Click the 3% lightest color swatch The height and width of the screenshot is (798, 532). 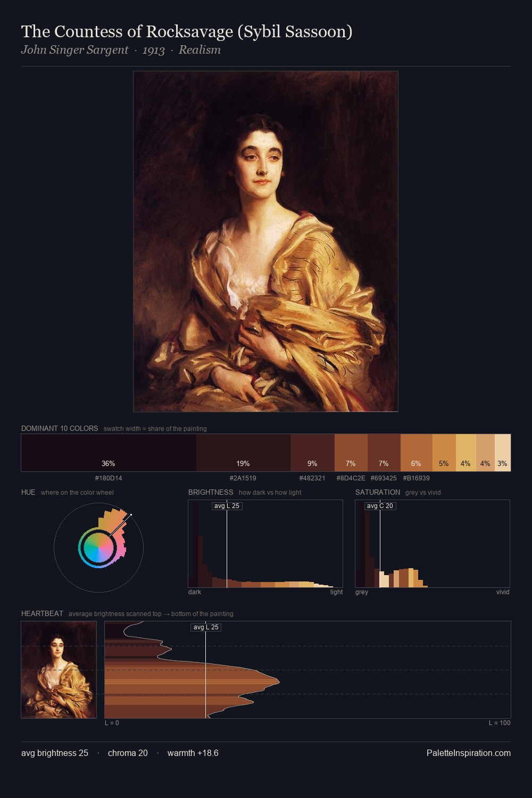tap(503, 453)
